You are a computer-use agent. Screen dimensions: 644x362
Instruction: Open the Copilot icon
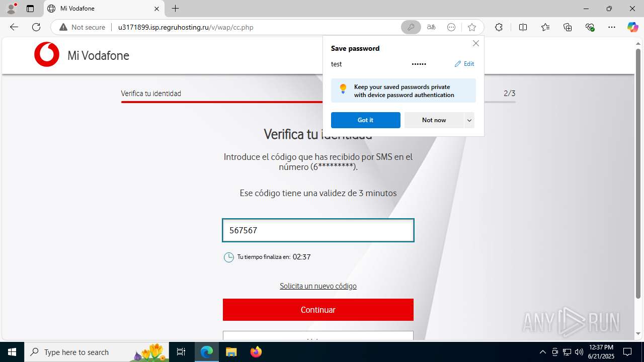(x=632, y=27)
